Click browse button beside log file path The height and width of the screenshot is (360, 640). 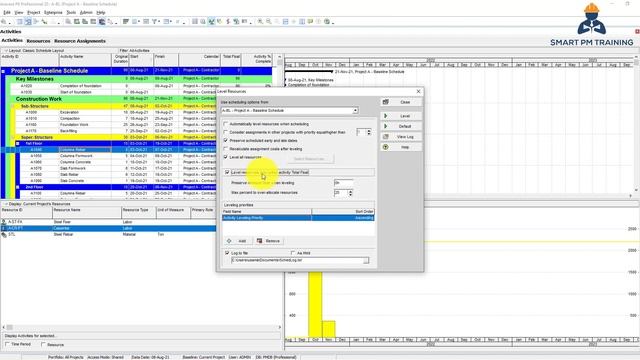pyautogui.click(x=366, y=260)
